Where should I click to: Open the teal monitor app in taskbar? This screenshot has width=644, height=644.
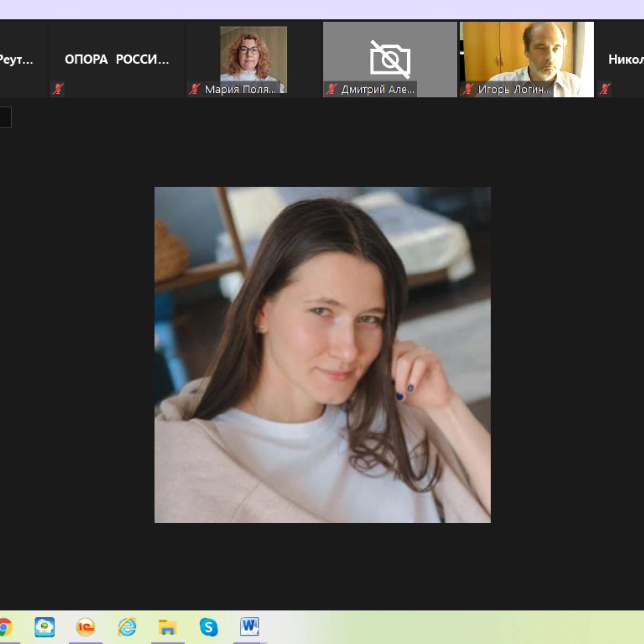45,627
